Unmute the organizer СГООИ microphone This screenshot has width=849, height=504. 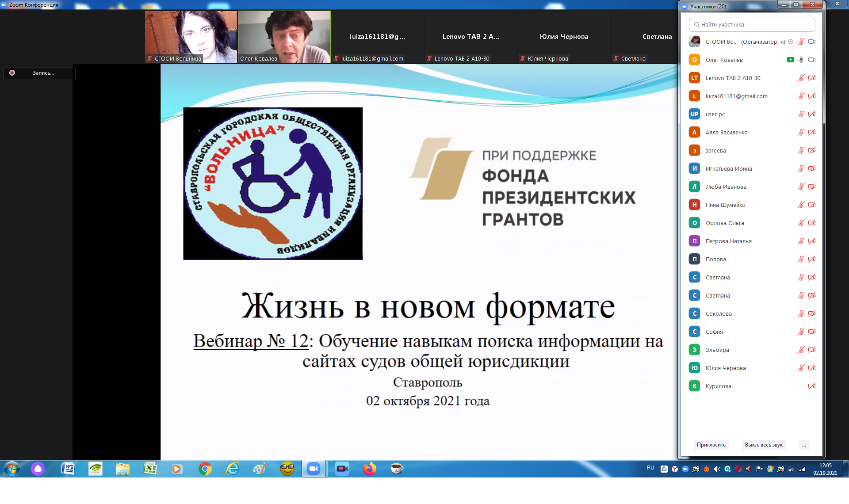point(801,42)
